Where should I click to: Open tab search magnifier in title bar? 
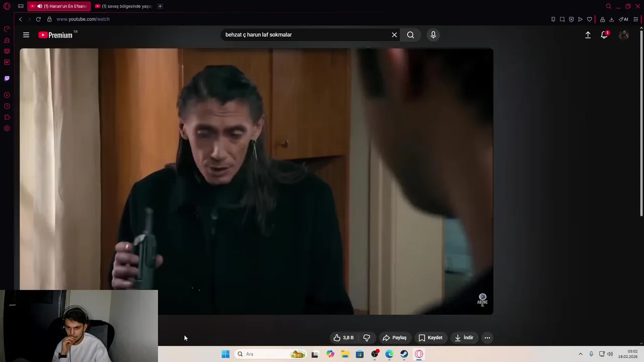point(608,6)
